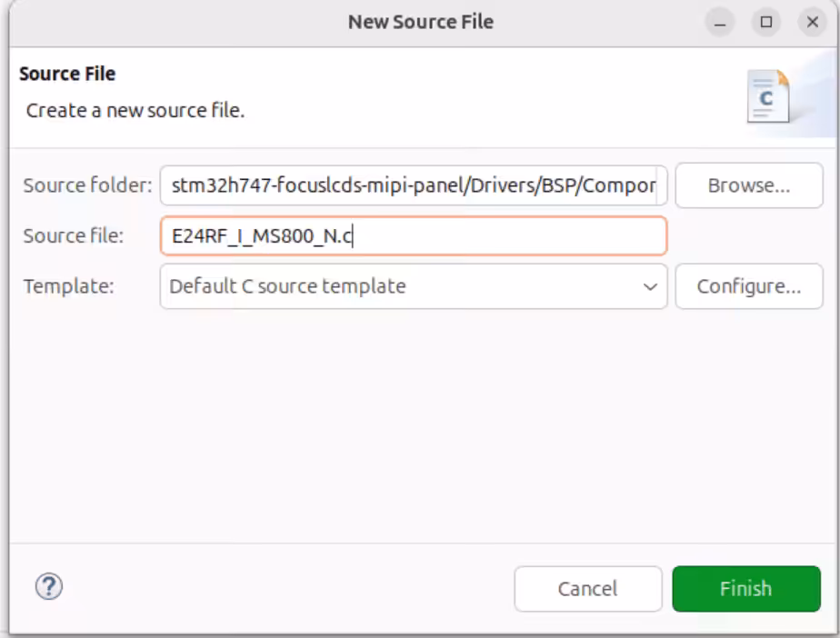This screenshot has width=840, height=638.
Task: Focus the Source folder path field
Action: click(x=414, y=185)
